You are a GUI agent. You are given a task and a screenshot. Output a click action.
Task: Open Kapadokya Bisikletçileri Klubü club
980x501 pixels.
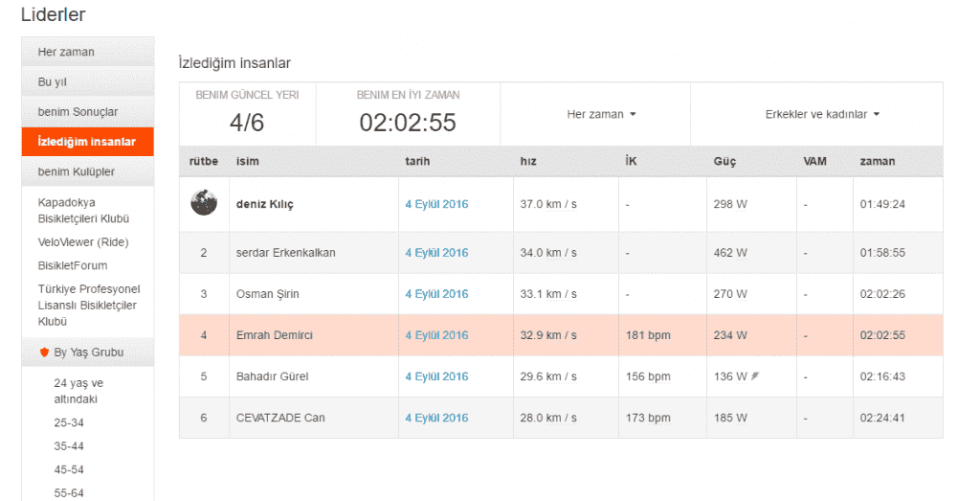83,211
